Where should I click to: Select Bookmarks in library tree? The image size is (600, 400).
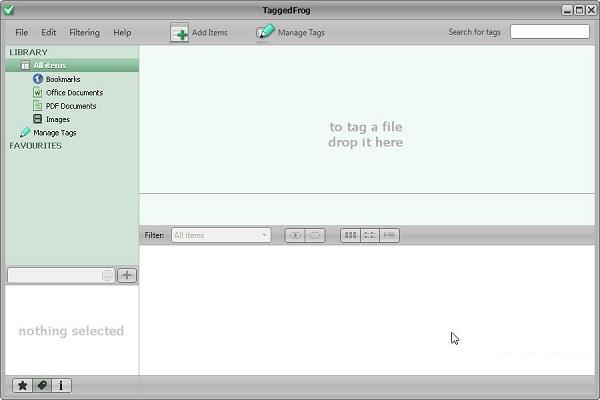(x=63, y=79)
